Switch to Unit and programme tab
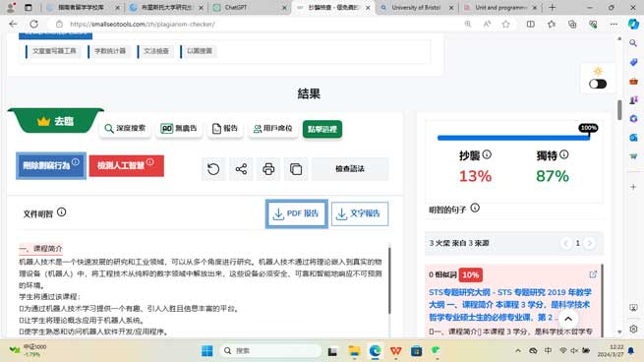 pyautogui.click(x=499, y=8)
